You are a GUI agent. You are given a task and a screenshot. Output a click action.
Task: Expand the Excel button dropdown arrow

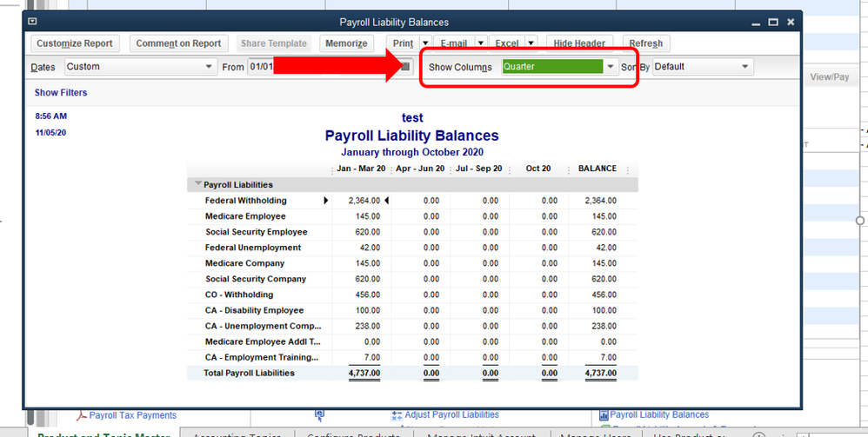(530, 43)
